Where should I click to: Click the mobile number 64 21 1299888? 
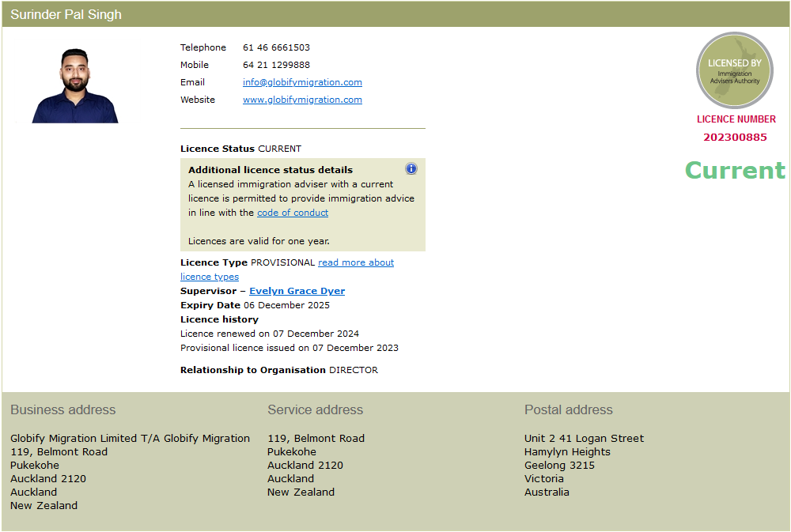(x=276, y=65)
